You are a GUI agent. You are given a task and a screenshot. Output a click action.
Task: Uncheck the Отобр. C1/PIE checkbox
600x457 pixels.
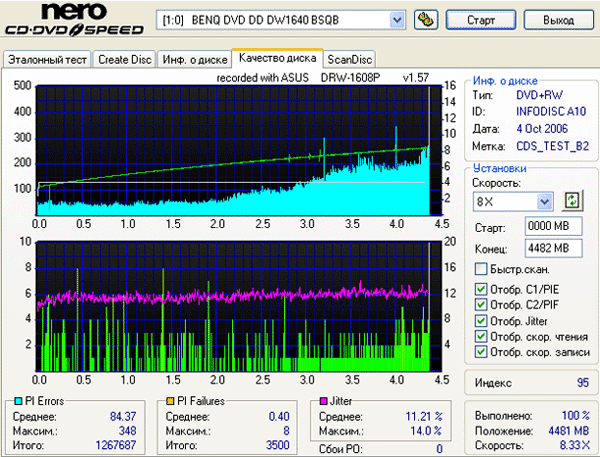[482, 290]
